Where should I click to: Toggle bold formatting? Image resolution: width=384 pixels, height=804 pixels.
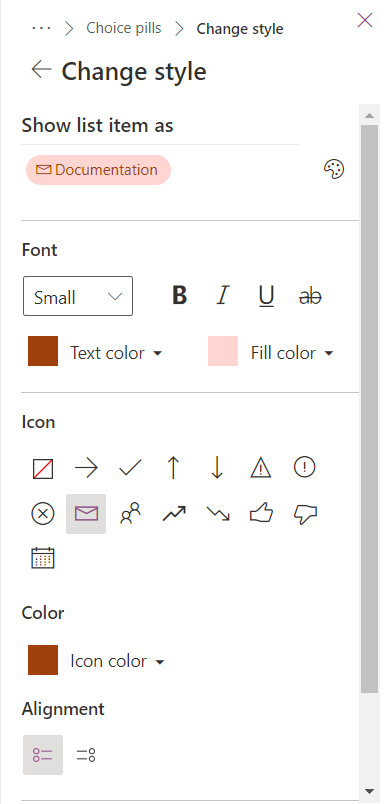[179, 296]
